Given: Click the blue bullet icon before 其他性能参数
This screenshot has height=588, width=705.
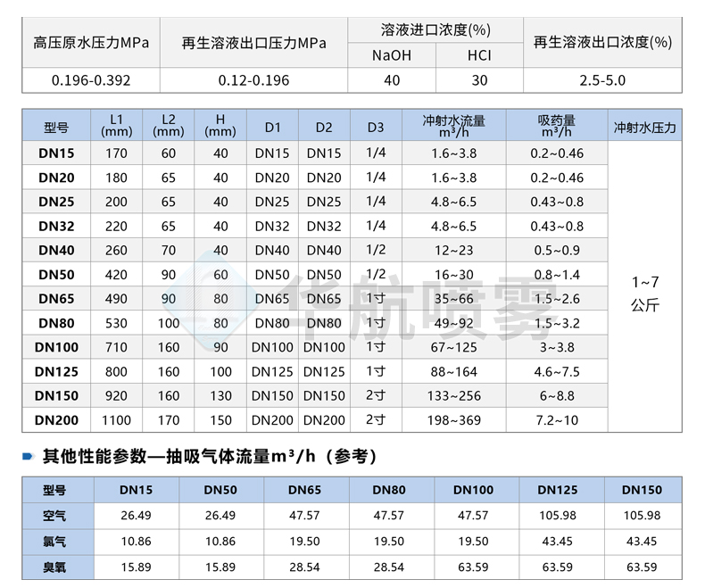Looking at the screenshot, I should click(x=29, y=457).
